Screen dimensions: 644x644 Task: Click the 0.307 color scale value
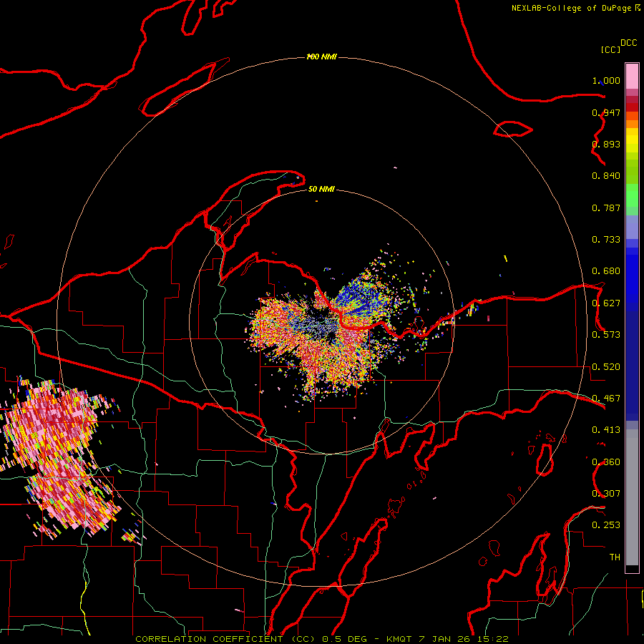point(606,494)
